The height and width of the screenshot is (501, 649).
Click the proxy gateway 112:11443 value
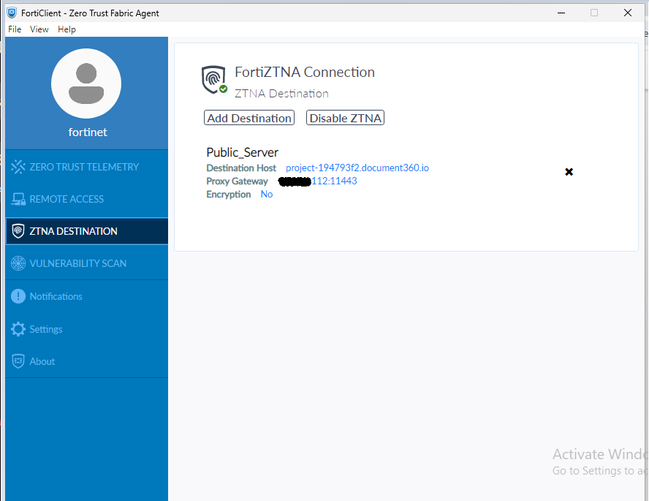point(334,181)
